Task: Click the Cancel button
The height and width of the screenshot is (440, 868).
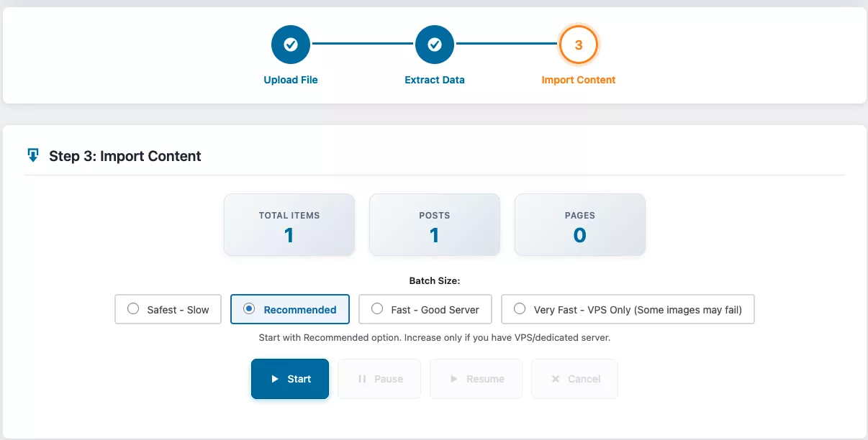Action: point(574,379)
